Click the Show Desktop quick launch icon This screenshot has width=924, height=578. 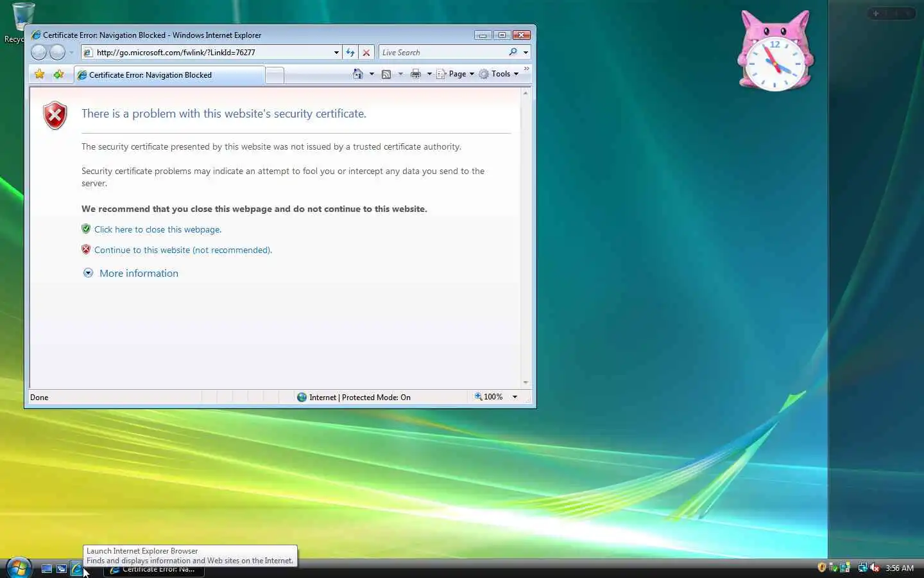click(47, 568)
